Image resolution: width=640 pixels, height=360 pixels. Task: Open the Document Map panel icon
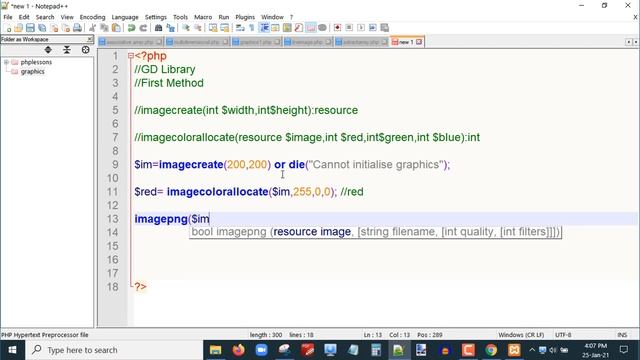287,28
